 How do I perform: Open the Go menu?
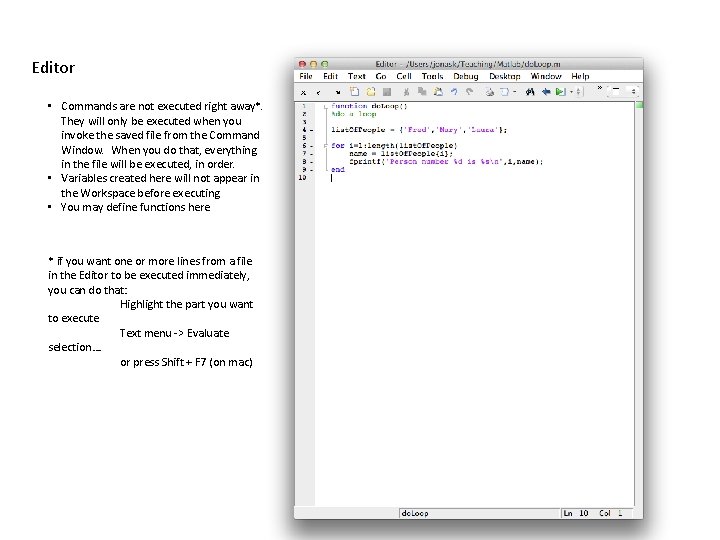tap(381, 76)
